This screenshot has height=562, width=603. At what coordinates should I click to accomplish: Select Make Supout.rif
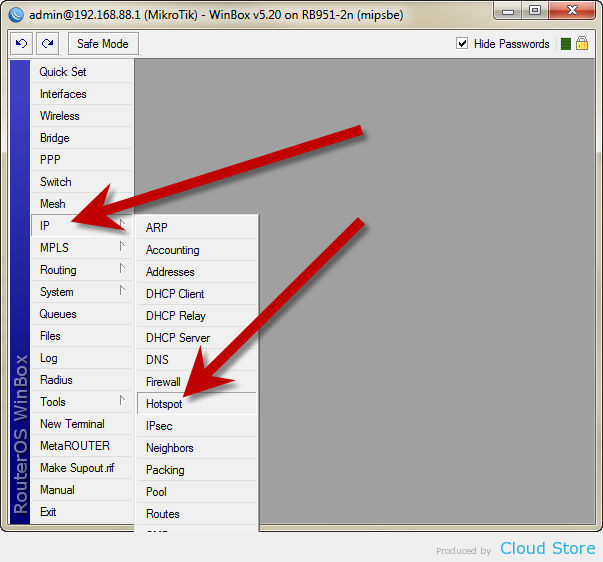(x=82, y=467)
